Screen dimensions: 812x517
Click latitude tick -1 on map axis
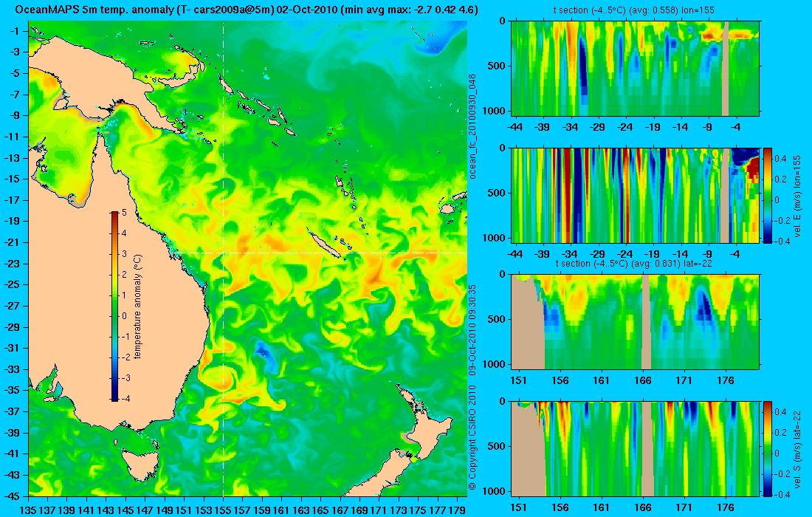click(15, 30)
